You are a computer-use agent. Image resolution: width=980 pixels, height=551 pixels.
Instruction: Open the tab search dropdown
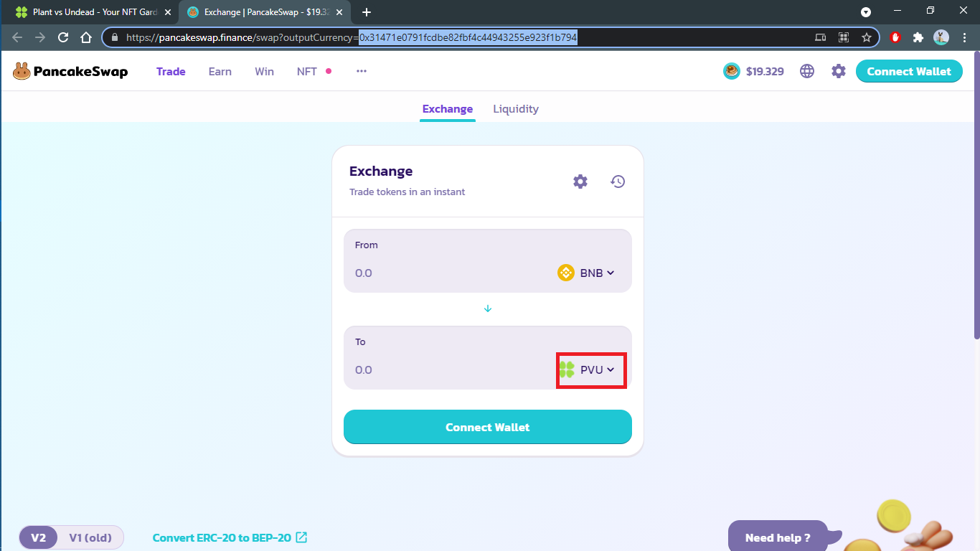[x=866, y=12]
